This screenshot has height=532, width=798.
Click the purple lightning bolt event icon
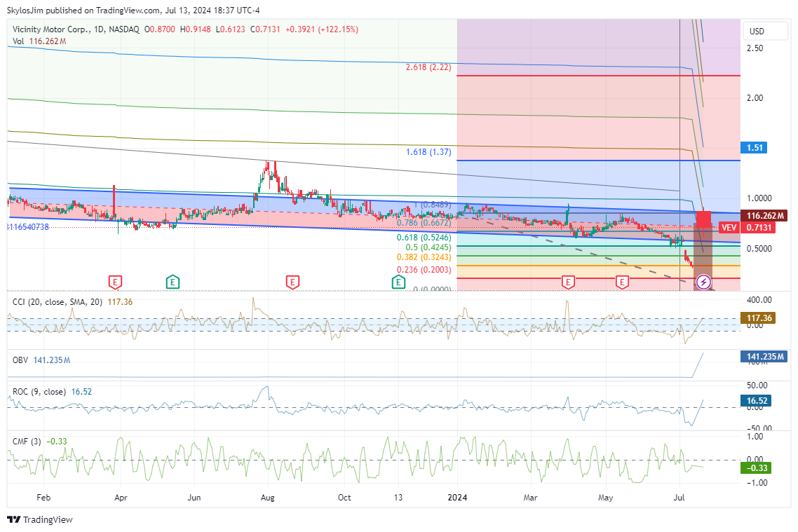pyautogui.click(x=703, y=282)
